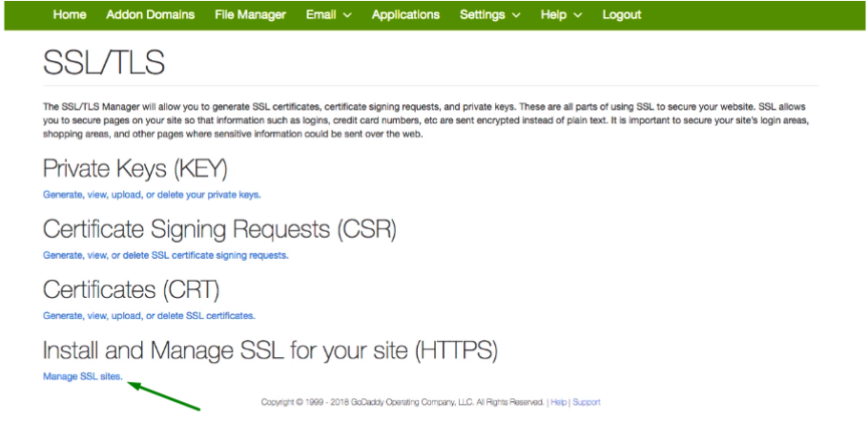Open the private keys management link

point(152,195)
